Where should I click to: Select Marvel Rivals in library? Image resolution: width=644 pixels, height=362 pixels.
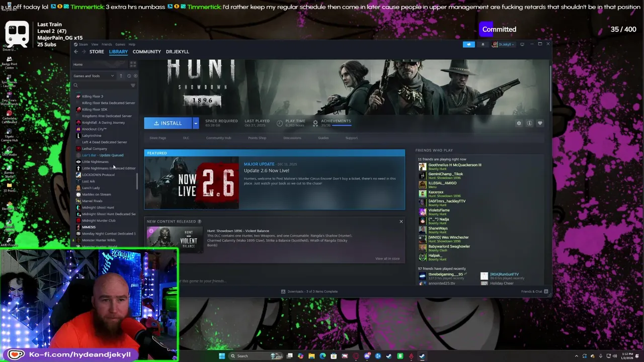(x=92, y=201)
